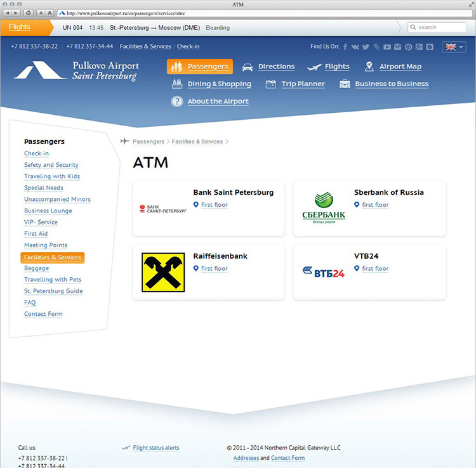Click the car icon beside Directions
Image resolution: width=476 pixels, height=468 pixels.
click(248, 67)
